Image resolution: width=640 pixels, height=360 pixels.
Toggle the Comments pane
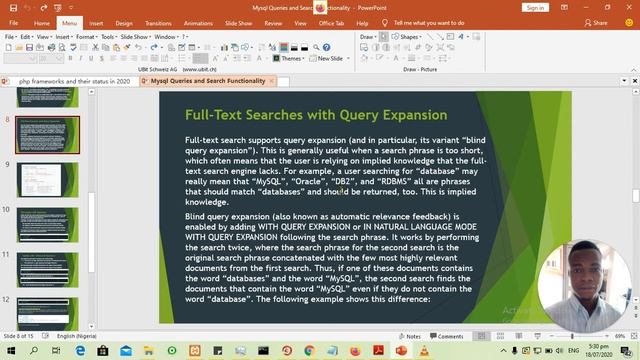click(447, 336)
